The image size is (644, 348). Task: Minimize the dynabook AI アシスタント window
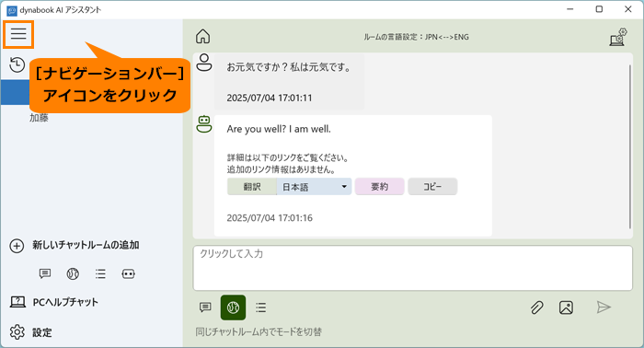point(569,9)
